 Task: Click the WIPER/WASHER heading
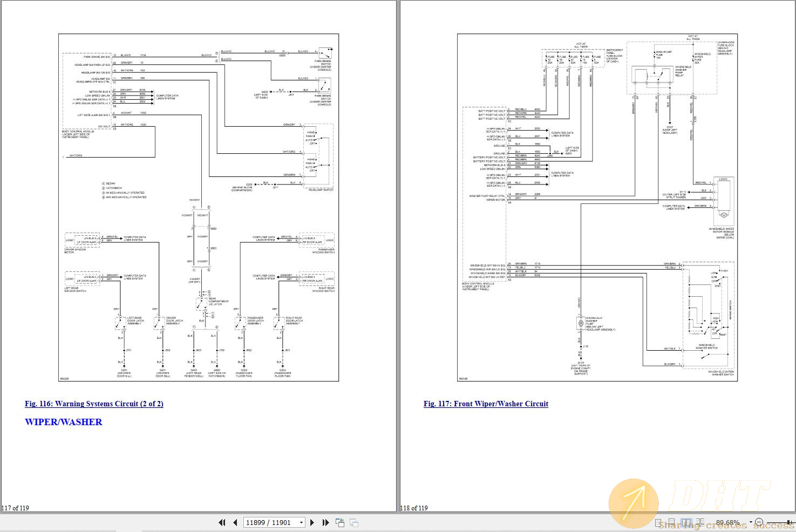pyautogui.click(x=63, y=422)
